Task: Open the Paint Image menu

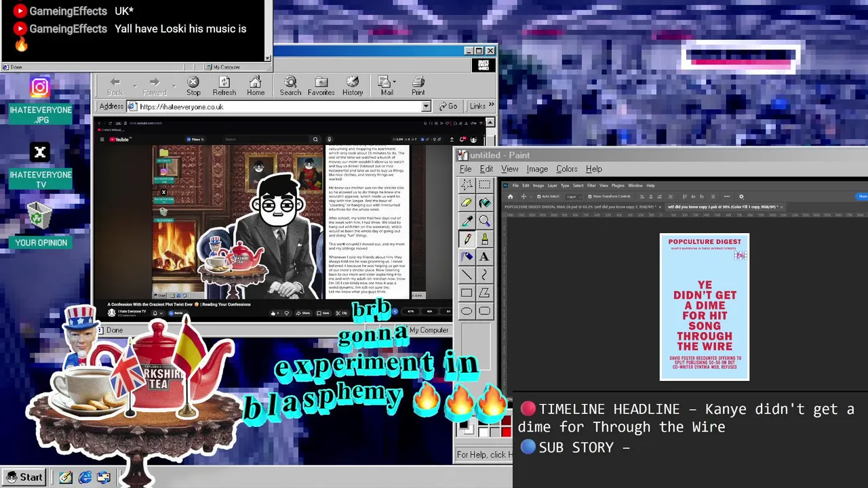Action: [x=537, y=169]
